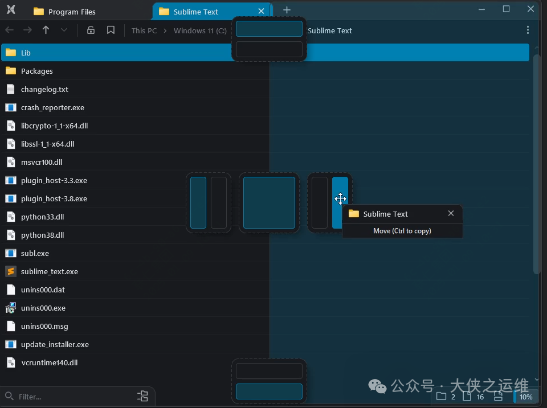Click the sublime_text.exe orange icon
This screenshot has width=547, height=408.
[x=11, y=271]
